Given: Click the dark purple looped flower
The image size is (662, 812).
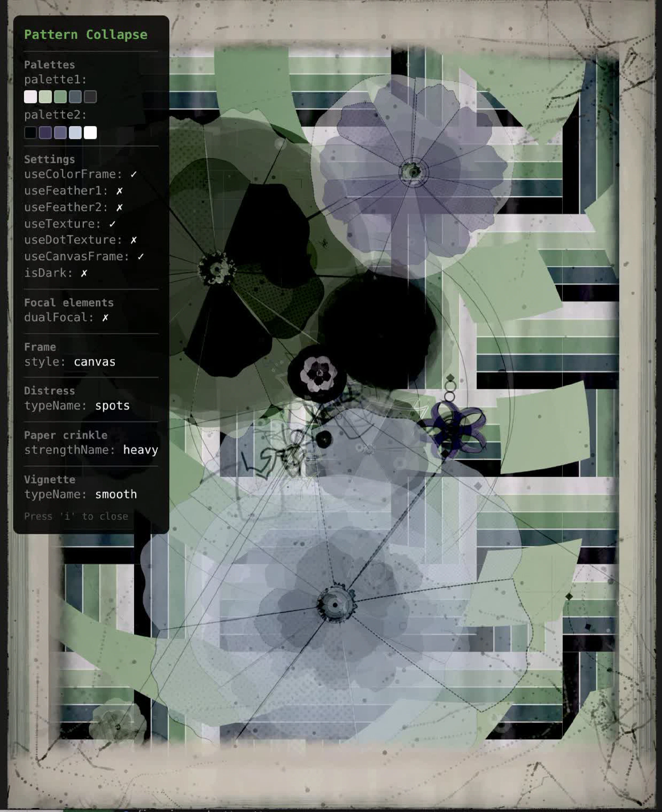Looking at the screenshot, I should pos(454,429).
